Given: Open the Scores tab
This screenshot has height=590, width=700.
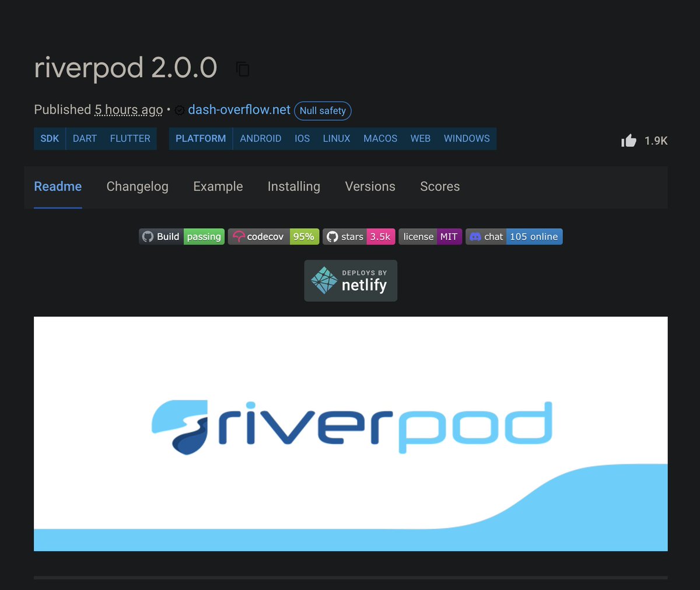Looking at the screenshot, I should pyautogui.click(x=440, y=187).
